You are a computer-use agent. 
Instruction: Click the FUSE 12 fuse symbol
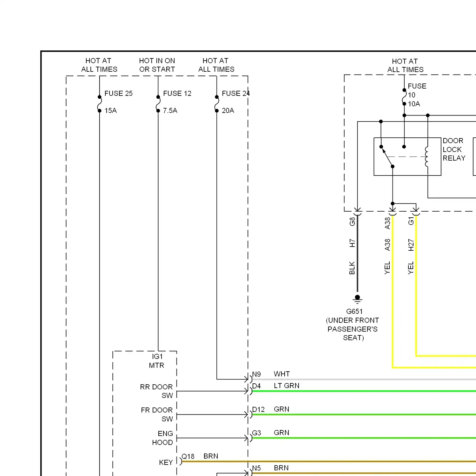point(158,104)
